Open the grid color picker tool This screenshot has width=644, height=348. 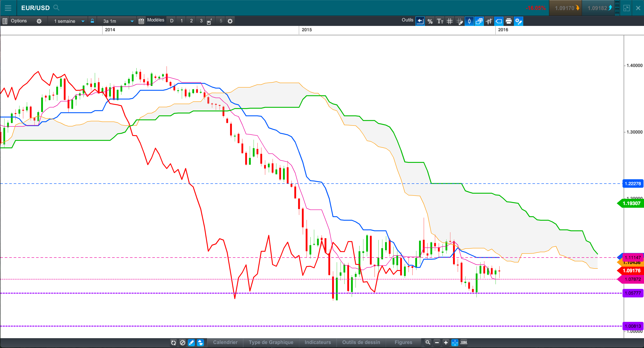click(460, 21)
